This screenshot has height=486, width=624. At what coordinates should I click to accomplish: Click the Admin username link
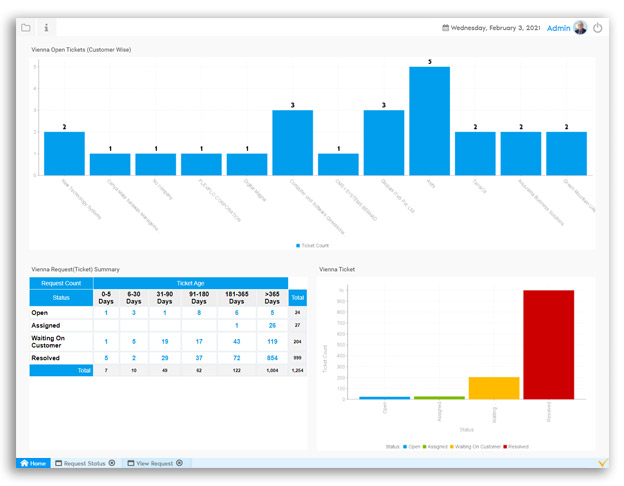[x=558, y=28]
